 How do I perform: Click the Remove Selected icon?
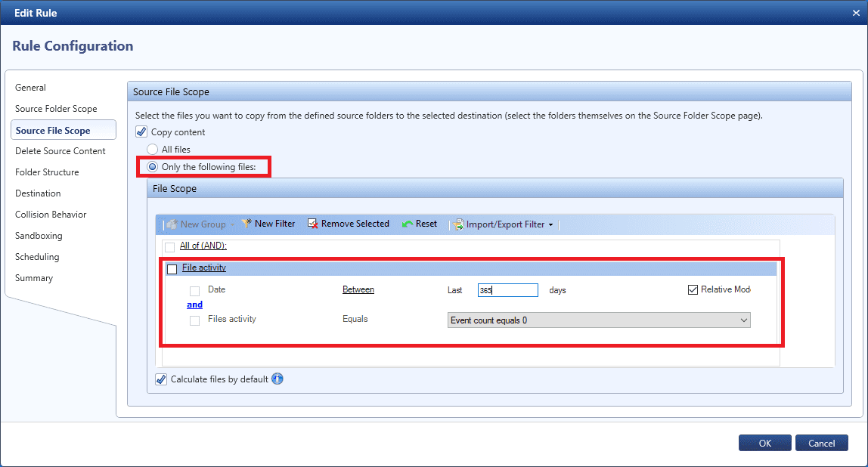(313, 224)
